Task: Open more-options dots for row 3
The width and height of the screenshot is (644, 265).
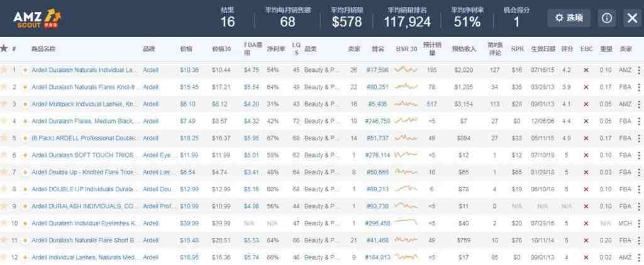Action: [x=639, y=104]
